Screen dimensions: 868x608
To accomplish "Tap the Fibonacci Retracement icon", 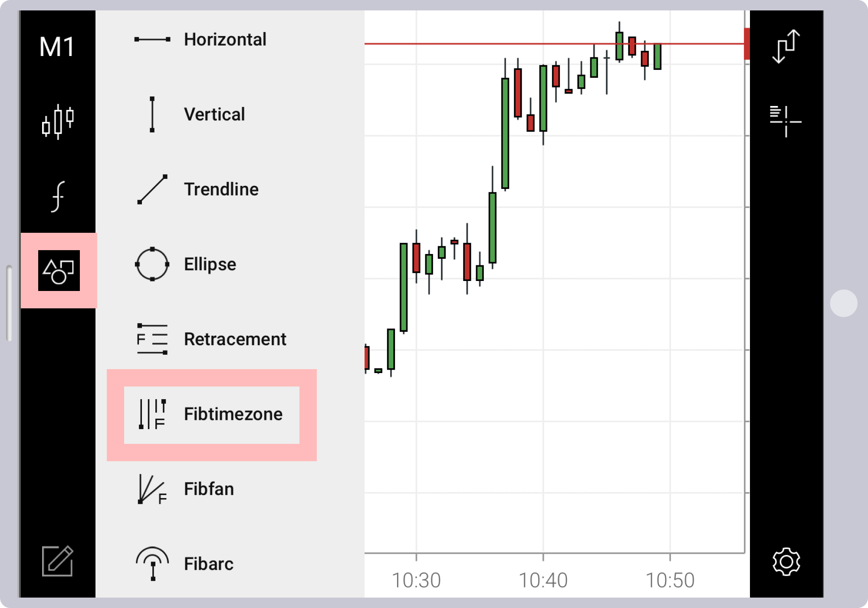I will click(152, 339).
